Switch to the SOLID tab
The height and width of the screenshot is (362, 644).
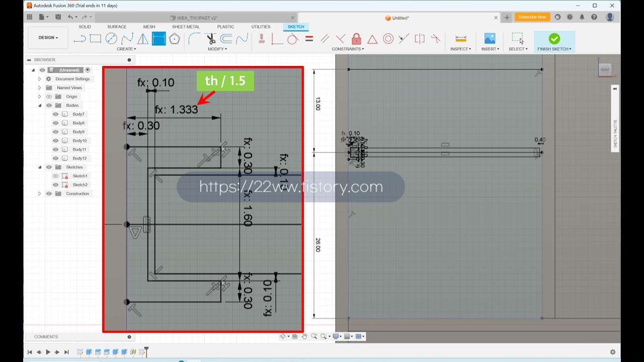click(85, 27)
